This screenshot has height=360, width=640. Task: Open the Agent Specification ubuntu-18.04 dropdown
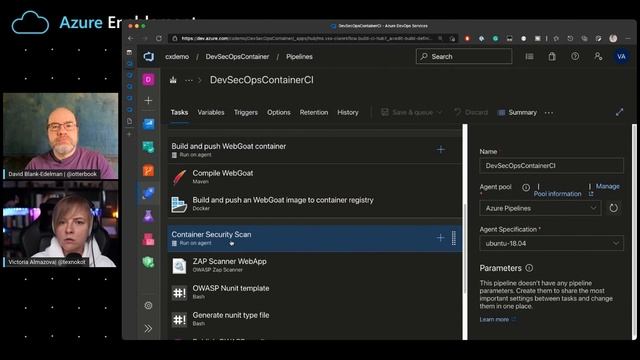(551, 243)
